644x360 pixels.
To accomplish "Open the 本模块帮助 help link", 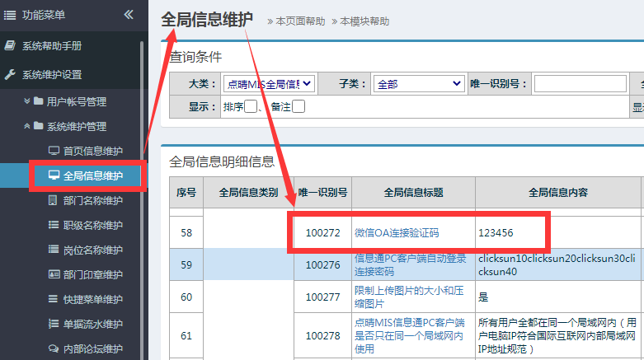I will coord(364,21).
